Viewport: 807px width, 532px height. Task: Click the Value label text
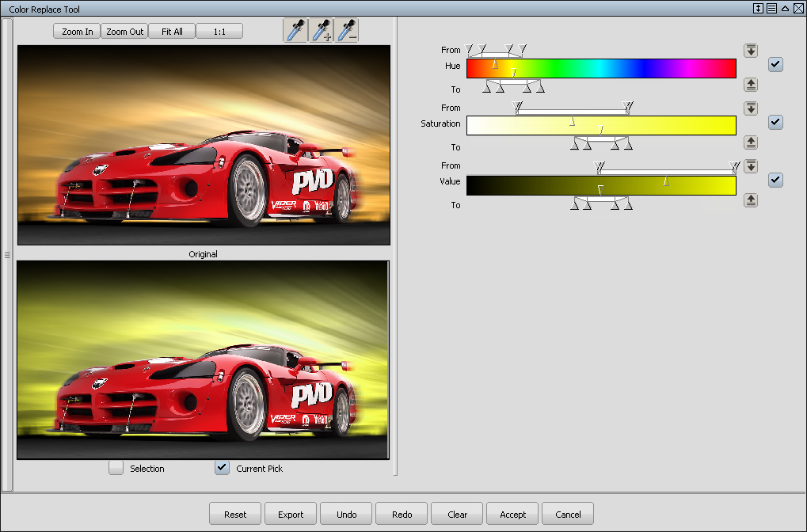tap(450, 181)
